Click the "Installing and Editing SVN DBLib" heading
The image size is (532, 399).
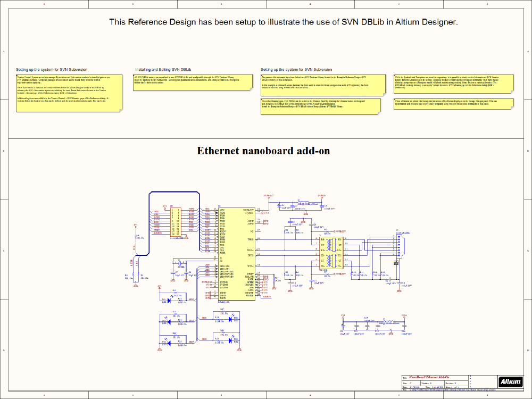(x=163, y=70)
